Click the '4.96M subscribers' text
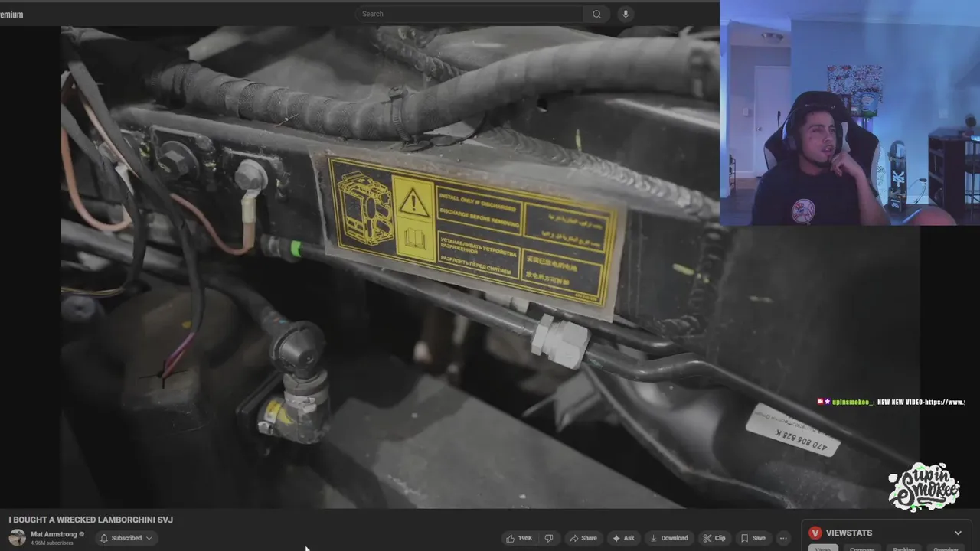The width and height of the screenshot is (980, 551). coord(52,543)
